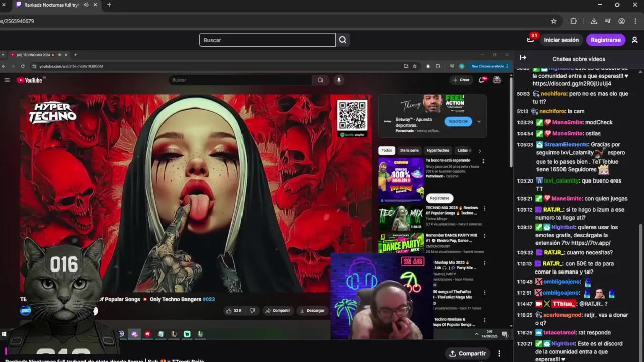Screen dimensions: 644x362
Task: Expand streamed system tray hidden icons chevron
Action: tap(476, 334)
